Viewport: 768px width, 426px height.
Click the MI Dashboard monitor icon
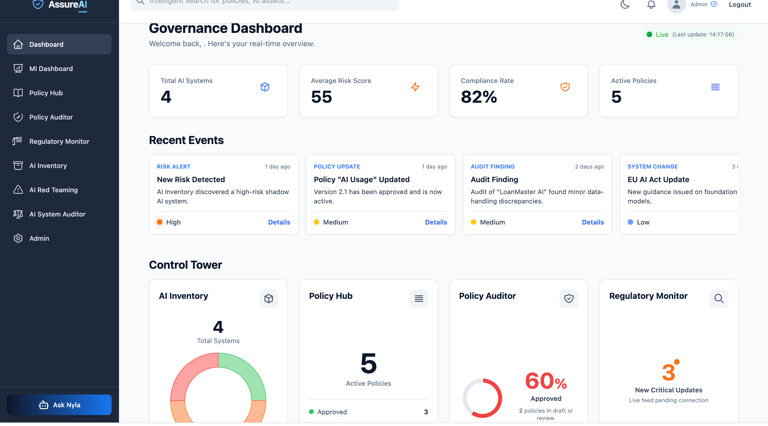tap(18, 69)
